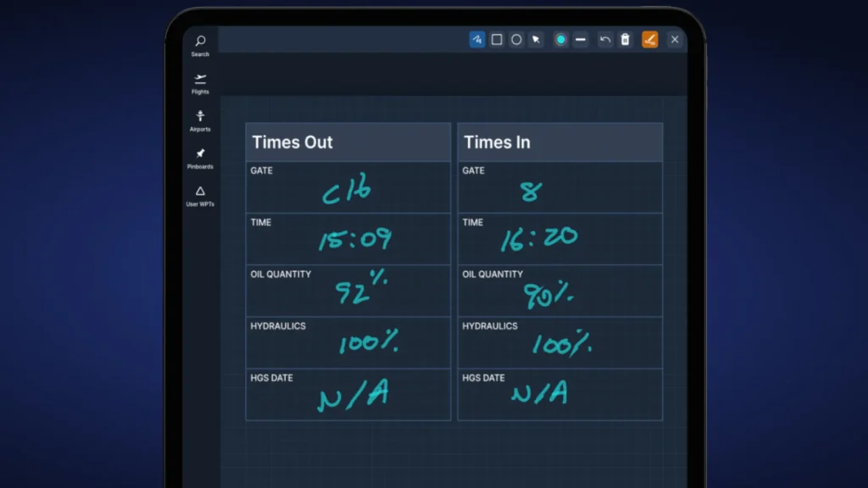The width and height of the screenshot is (868, 488).
Task: Toggle the orange annotation pencil mode
Action: [649, 40]
